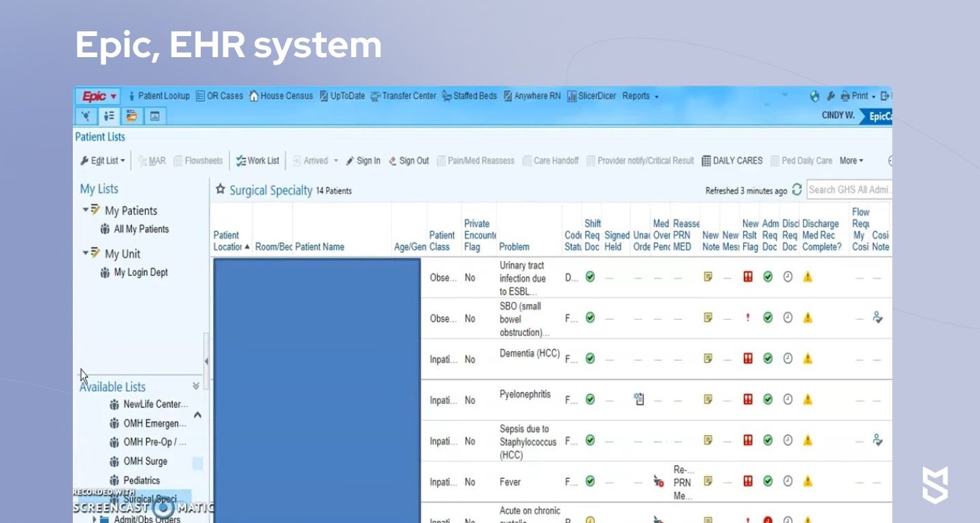The height and width of the screenshot is (523, 980).
Task: Sort by the Patient Location column header
Action: [231, 241]
